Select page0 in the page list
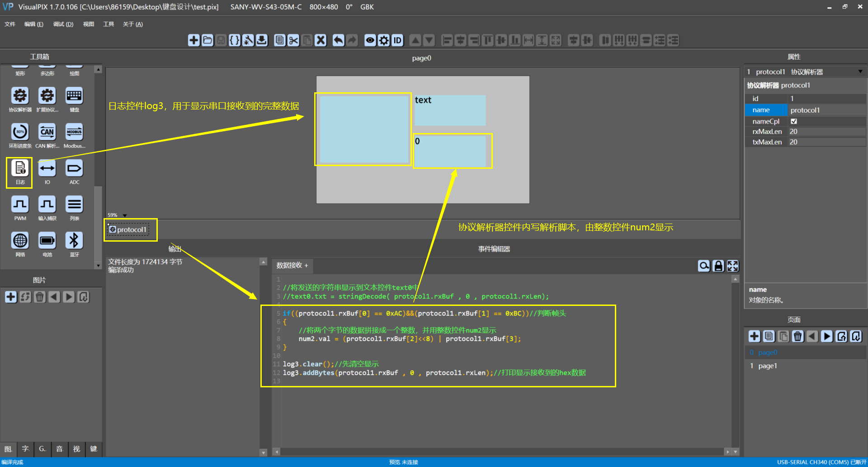Image resolution: width=868 pixels, height=467 pixels. (806, 352)
